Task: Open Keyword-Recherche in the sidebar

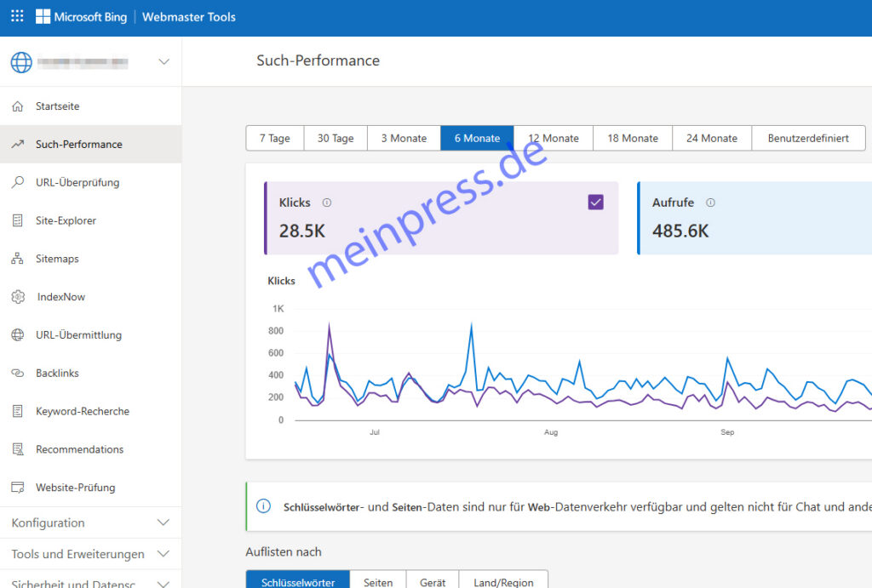Action: point(83,412)
